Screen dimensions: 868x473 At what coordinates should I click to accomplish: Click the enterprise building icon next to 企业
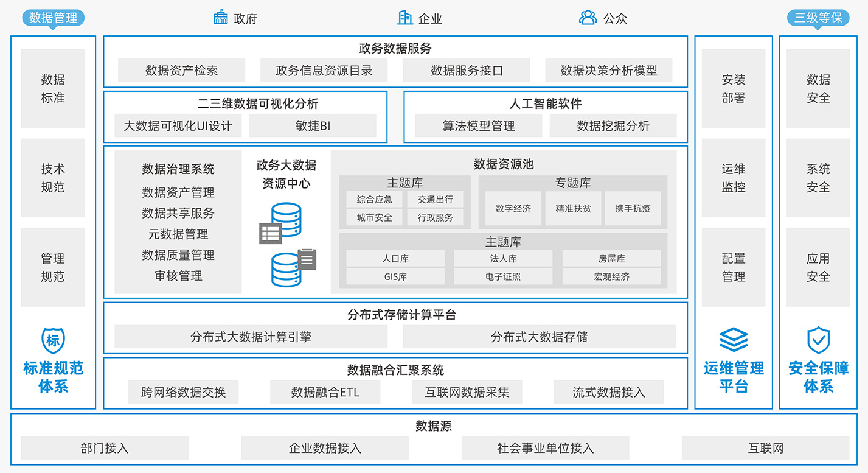(405, 17)
